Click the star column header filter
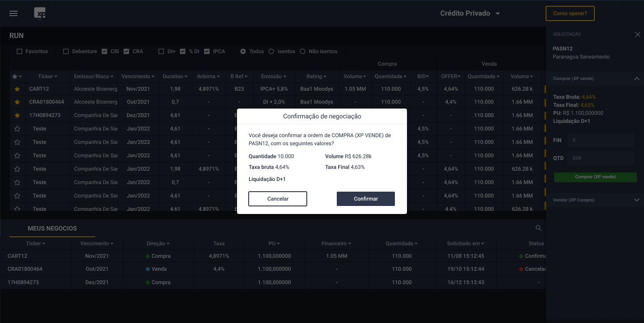This screenshot has height=323, width=644. (x=17, y=76)
